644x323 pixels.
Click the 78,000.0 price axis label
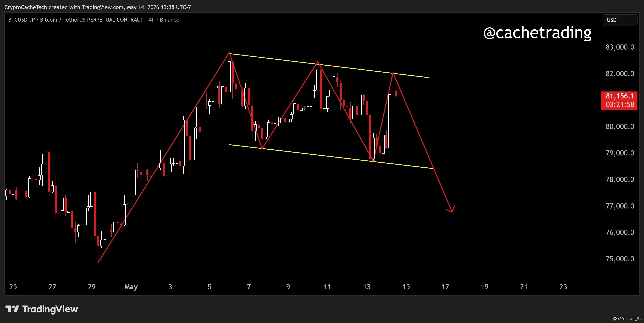(x=620, y=179)
